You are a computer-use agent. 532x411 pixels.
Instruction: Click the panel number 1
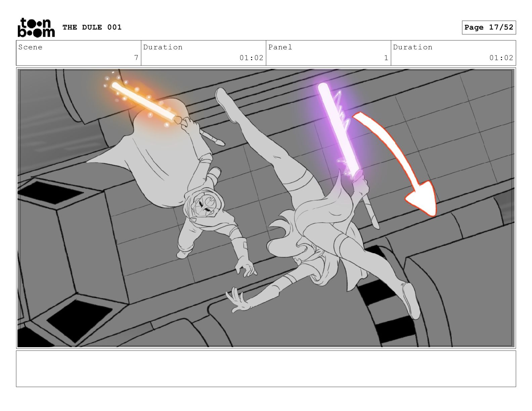pos(386,58)
